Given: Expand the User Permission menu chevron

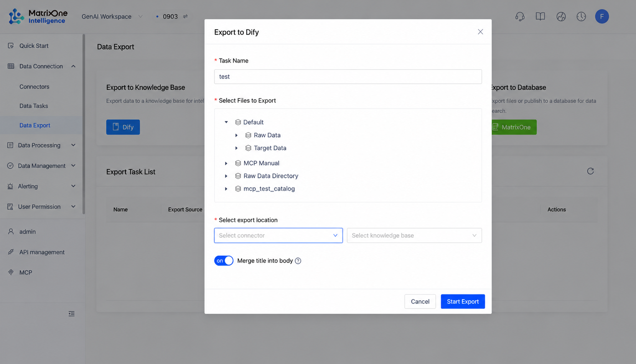Looking at the screenshot, I should point(73,207).
